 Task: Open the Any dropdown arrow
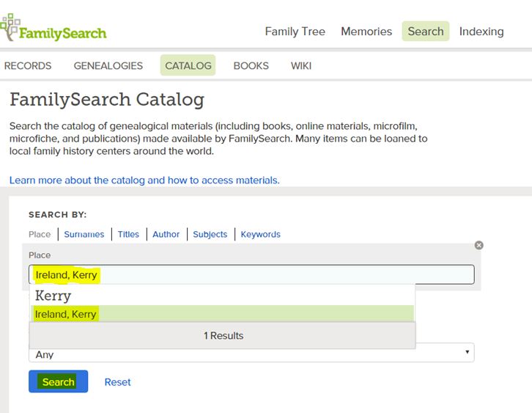468,352
